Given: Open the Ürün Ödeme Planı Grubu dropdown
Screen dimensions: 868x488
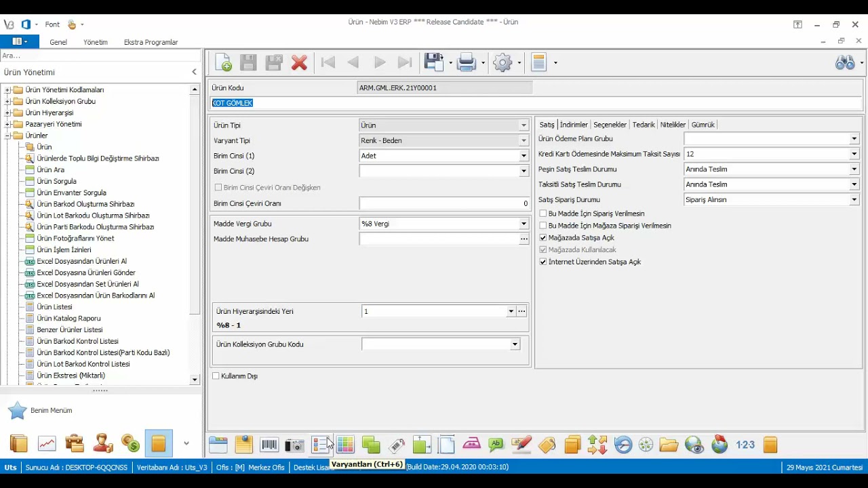Looking at the screenshot, I should [854, 139].
